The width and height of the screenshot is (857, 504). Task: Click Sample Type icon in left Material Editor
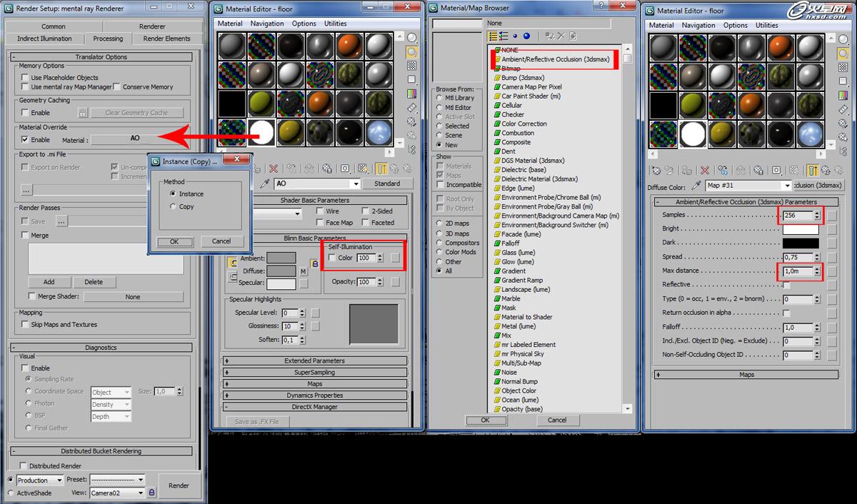pyautogui.click(x=412, y=38)
